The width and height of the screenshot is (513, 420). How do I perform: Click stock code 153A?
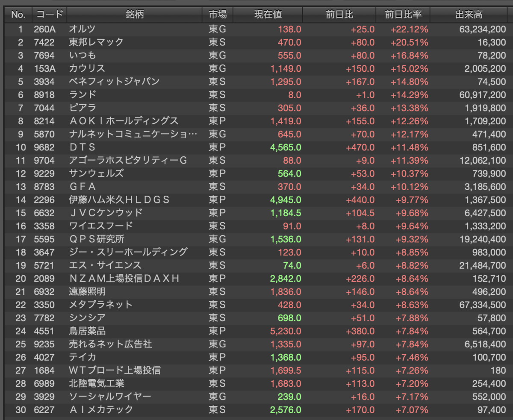point(44,68)
